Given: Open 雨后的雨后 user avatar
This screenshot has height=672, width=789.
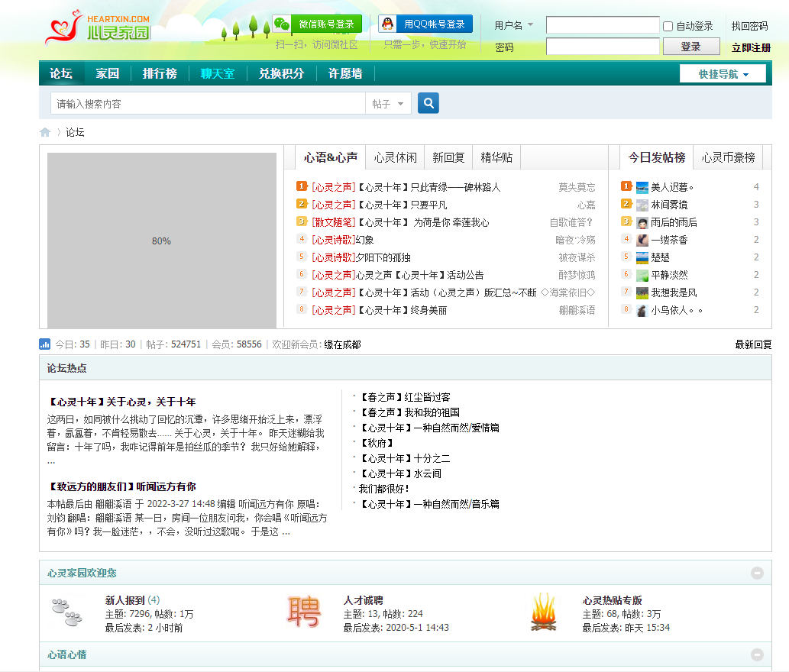Looking at the screenshot, I should 642,223.
